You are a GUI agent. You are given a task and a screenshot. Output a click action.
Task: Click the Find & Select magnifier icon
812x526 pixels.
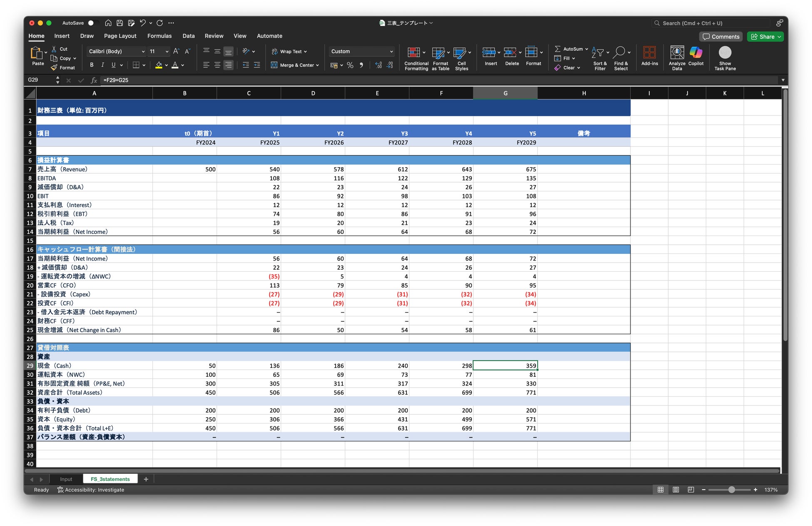coord(620,52)
